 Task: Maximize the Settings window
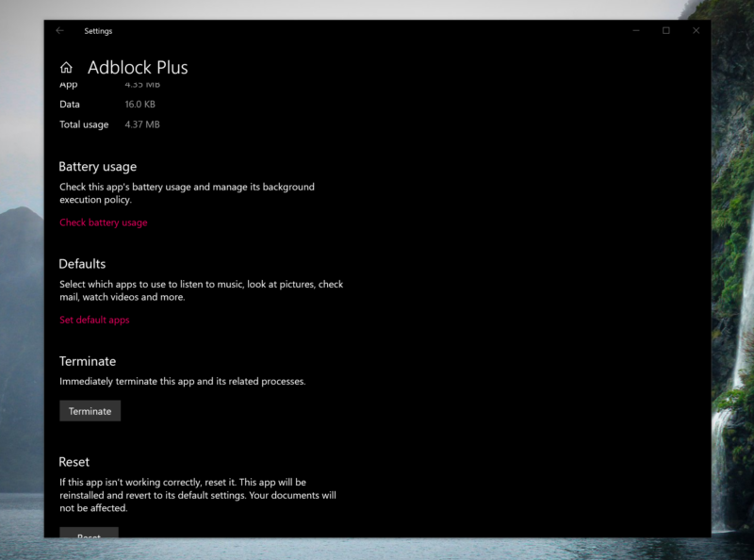[666, 30]
